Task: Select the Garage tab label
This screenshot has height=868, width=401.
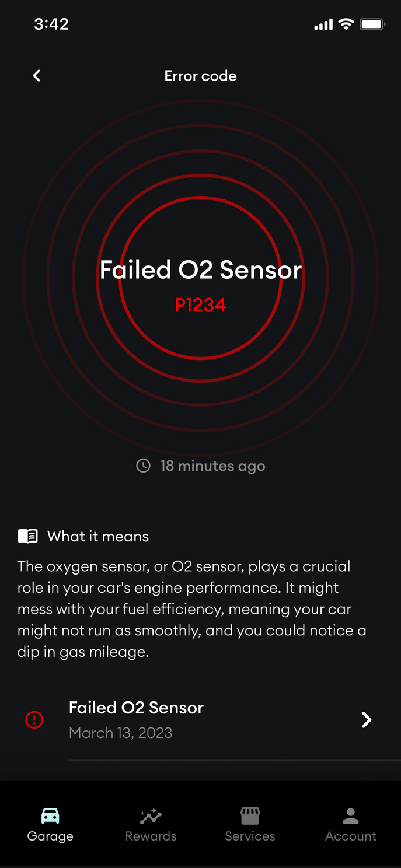Action: point(50,836)
